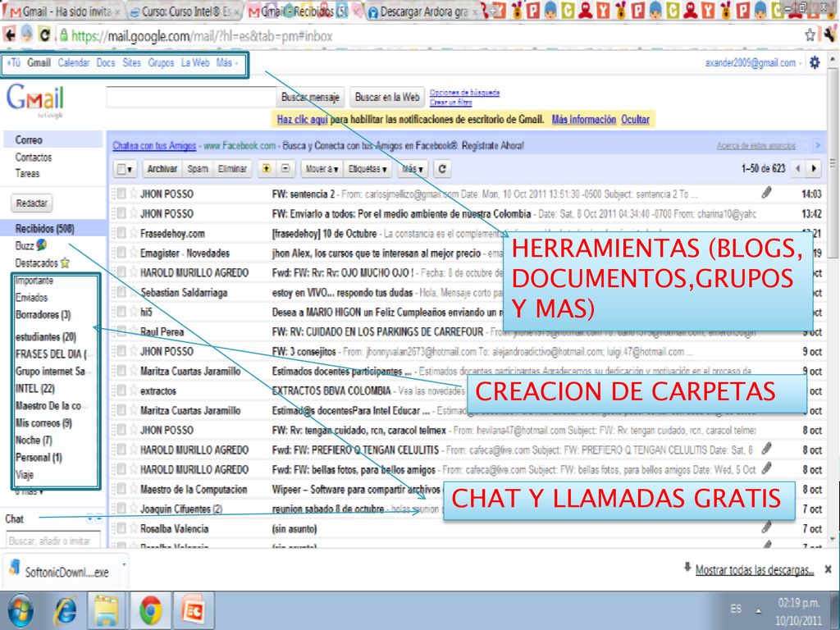Archive selected mail with Archivar
Viewport: 840px width, 630px height.
click(x=162, y=169)
